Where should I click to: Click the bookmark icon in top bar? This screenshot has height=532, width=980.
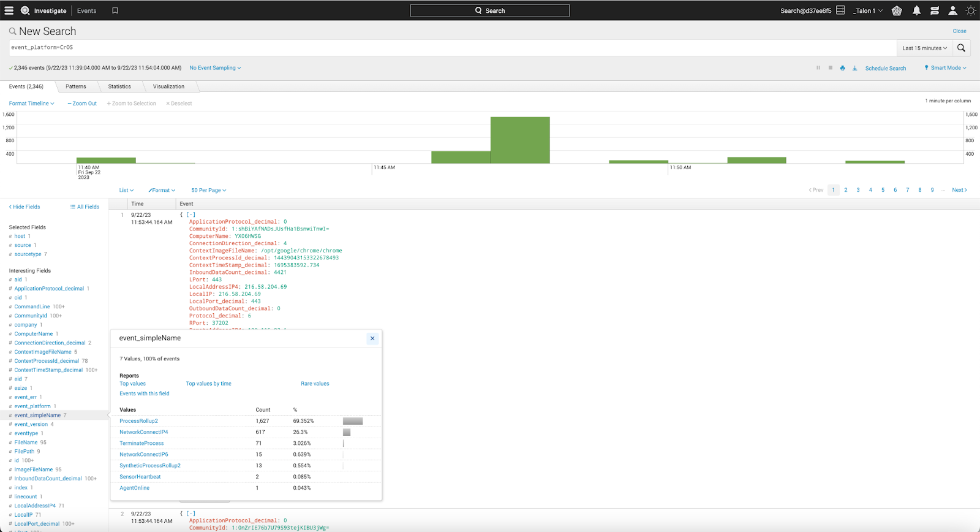(115, 10)
